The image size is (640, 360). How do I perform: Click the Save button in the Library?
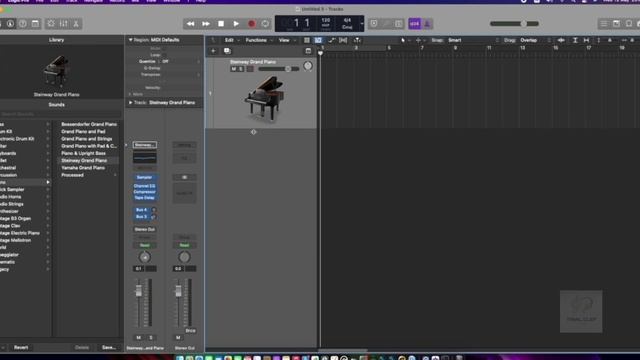point(109,347)
